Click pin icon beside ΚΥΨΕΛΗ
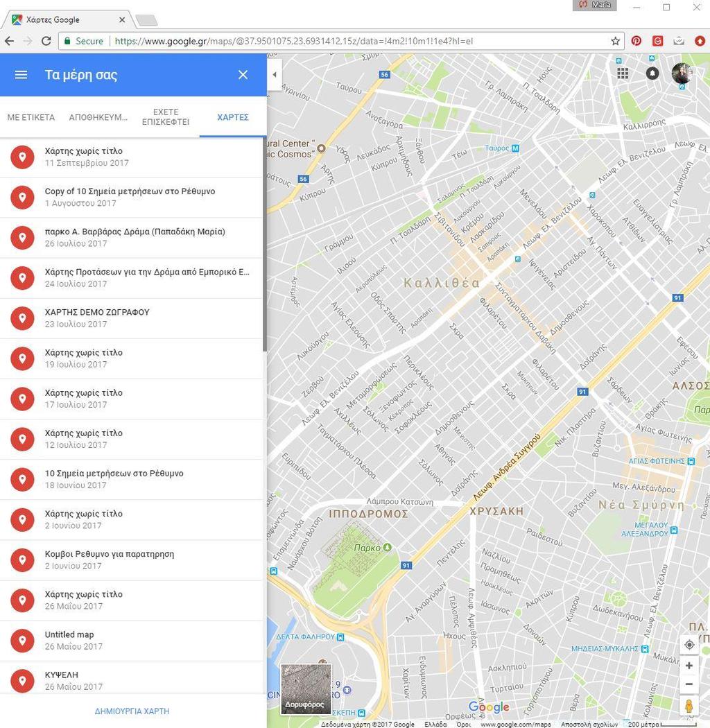The image size is (710, 728). pos(22,681)
